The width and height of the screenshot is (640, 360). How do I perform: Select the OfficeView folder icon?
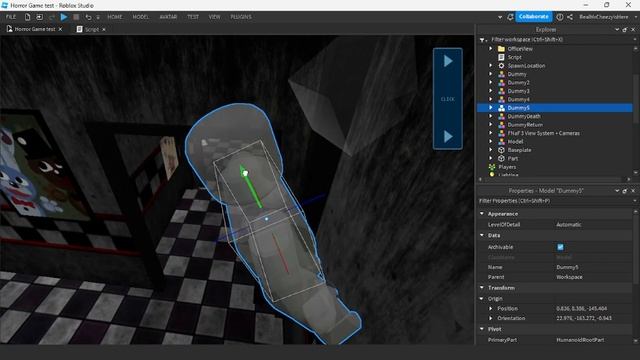(501, 49)
